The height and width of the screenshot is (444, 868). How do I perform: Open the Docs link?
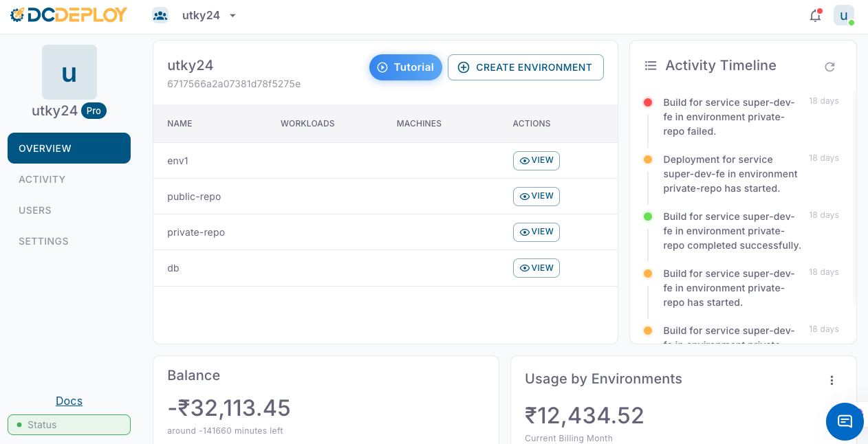pyautogui.click(x=69, y=401)
